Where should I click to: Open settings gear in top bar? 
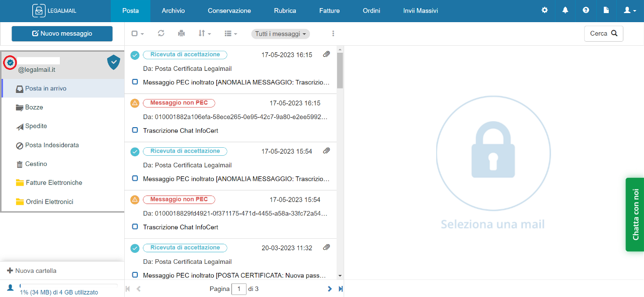(544, 10)
